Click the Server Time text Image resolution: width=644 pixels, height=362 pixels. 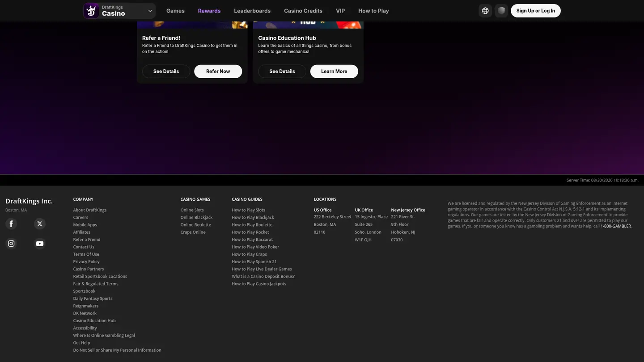coord(602,180)
